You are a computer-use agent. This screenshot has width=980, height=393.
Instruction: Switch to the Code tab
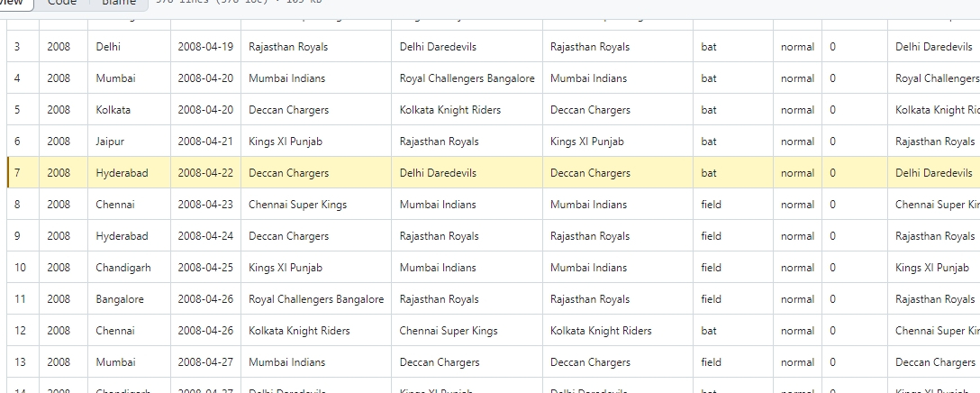(x=62, y=3)
